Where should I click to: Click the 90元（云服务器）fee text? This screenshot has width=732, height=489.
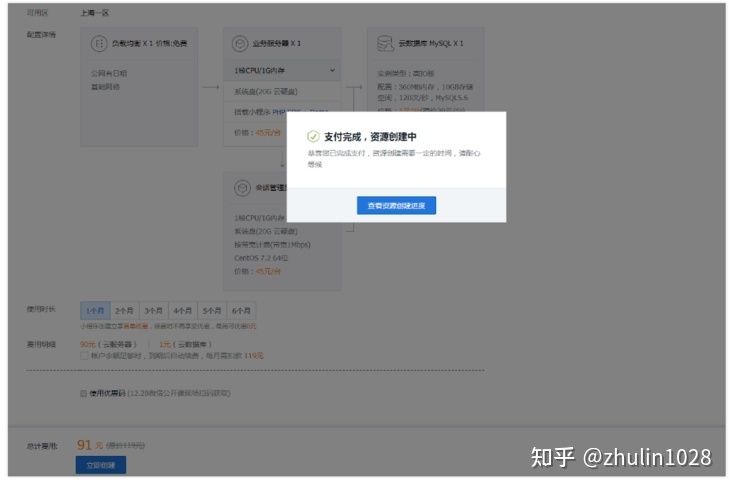(108, 344)
